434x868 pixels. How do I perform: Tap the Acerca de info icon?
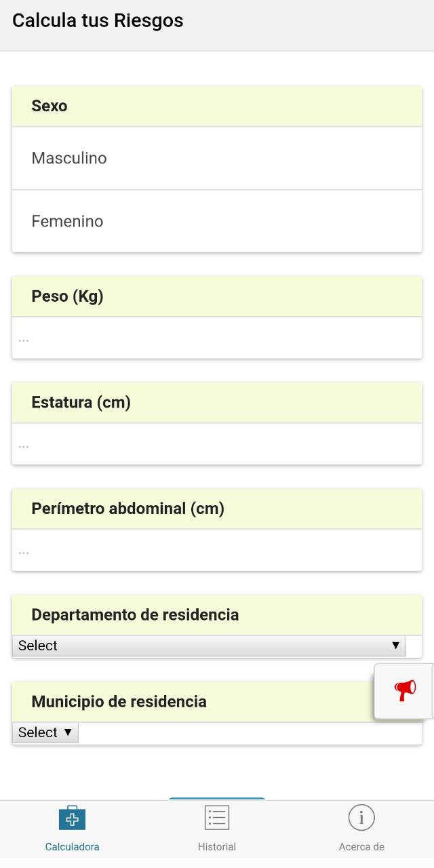361,818
